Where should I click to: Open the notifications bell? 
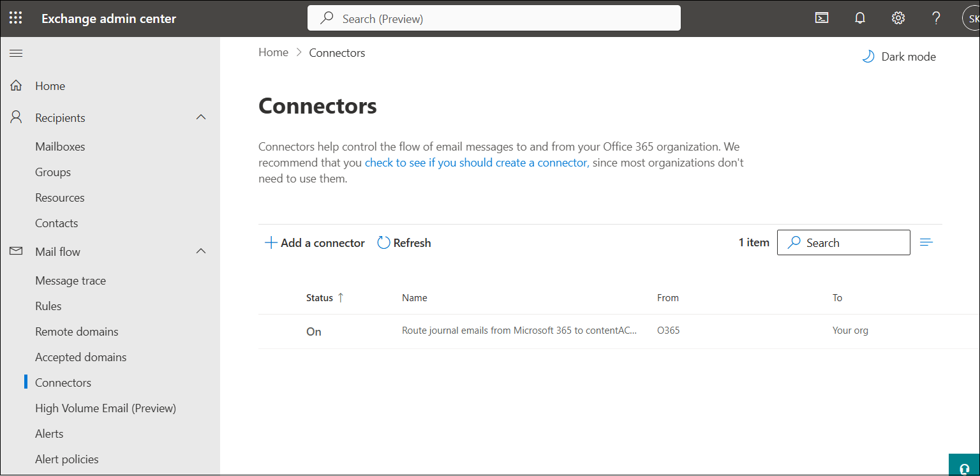tap(860, 18)
